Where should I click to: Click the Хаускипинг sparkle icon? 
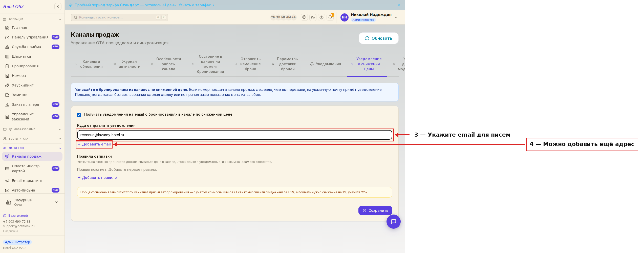[x=7, y=85]
